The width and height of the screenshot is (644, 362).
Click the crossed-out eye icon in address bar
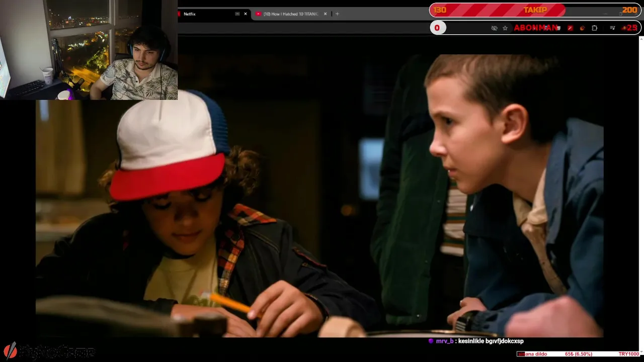(494, 28)
